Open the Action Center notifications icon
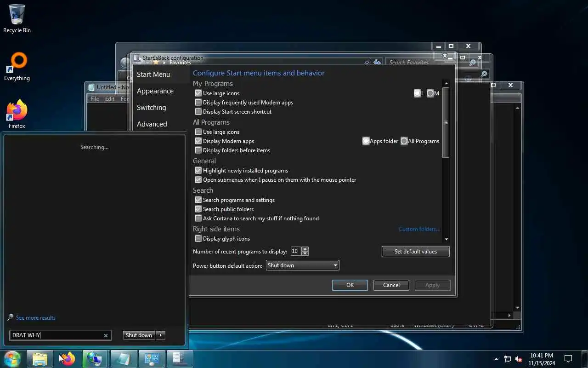This screenshot has height=368, width=588. (x=568, y=359)
